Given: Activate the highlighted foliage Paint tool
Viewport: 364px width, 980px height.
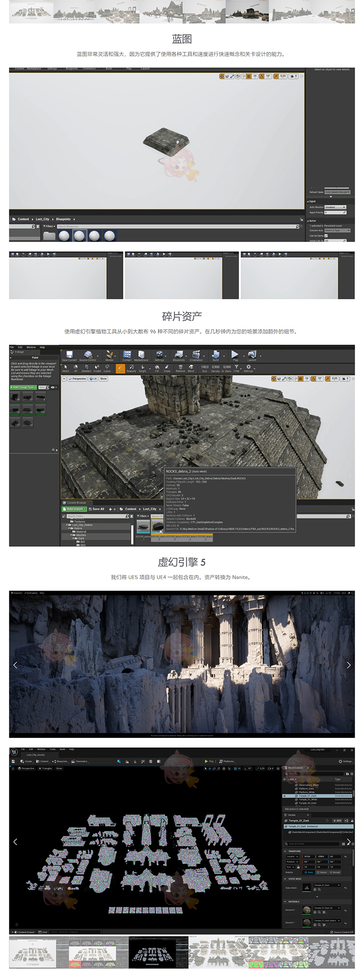Looking at the screenshot, I should click(120, 368).
